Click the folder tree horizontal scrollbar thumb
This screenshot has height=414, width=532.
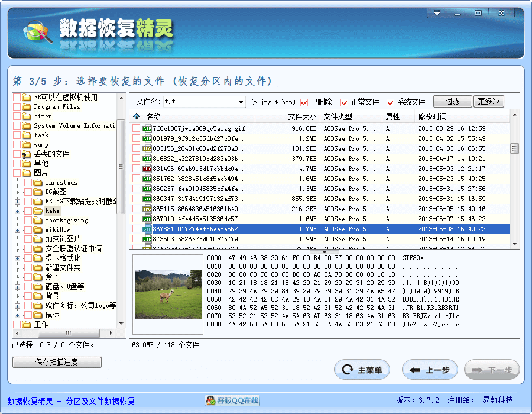(x=69, y=333)
